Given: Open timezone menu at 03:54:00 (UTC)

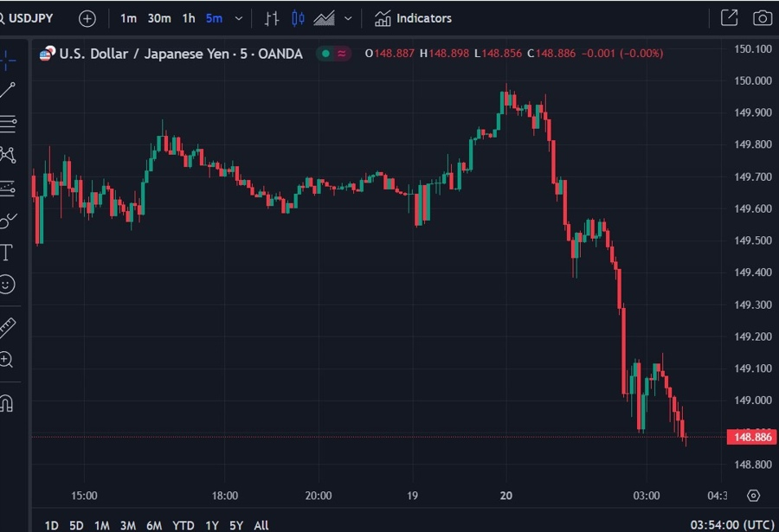Looking at the screenshot, I should point(732,525).
